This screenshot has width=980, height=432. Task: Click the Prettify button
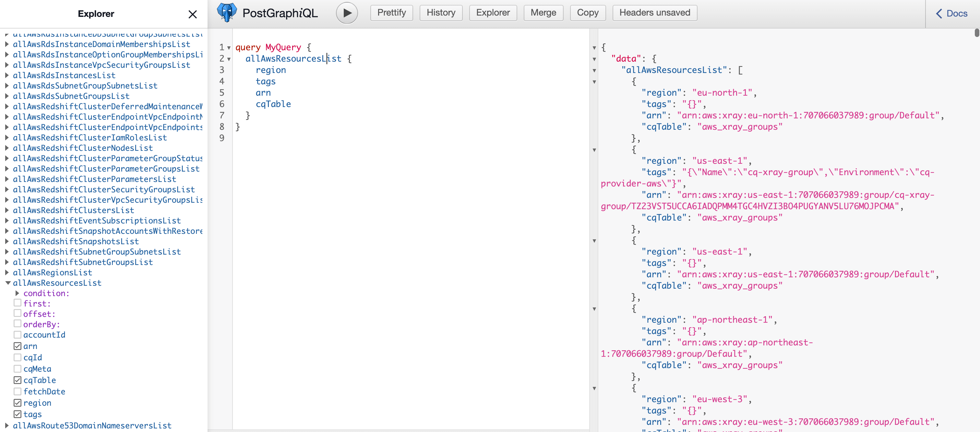tap(391, 13)
